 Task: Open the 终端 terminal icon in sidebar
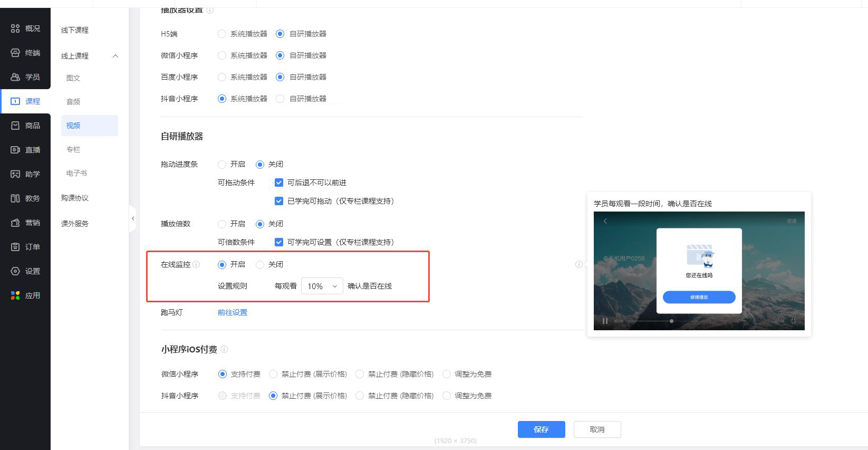pos(15,53)
